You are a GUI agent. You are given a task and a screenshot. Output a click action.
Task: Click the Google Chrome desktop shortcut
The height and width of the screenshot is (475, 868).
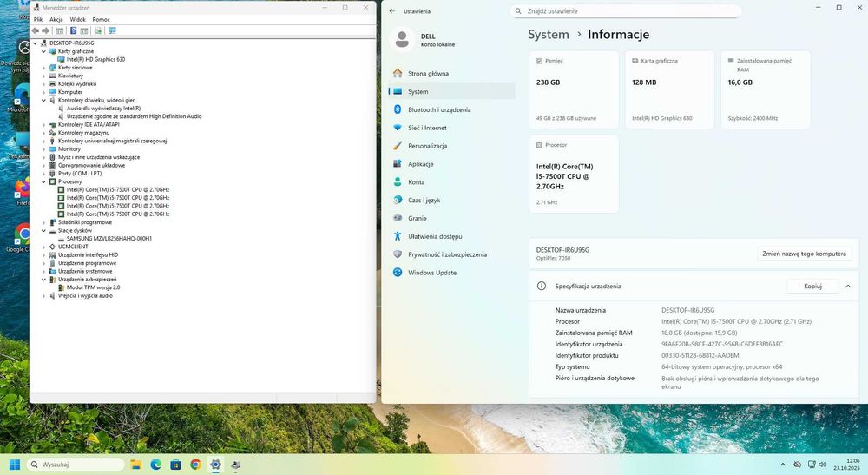pos(21,238)
